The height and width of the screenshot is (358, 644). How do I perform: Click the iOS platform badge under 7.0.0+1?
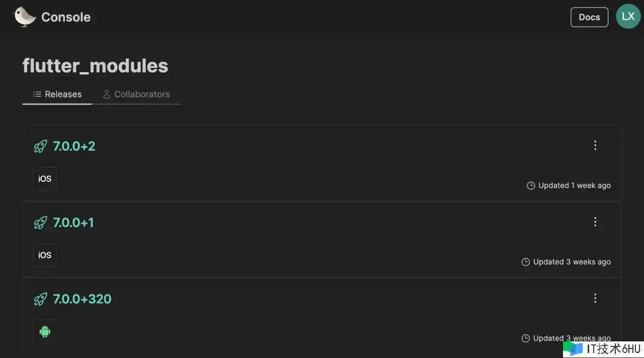tap(45, 255)
